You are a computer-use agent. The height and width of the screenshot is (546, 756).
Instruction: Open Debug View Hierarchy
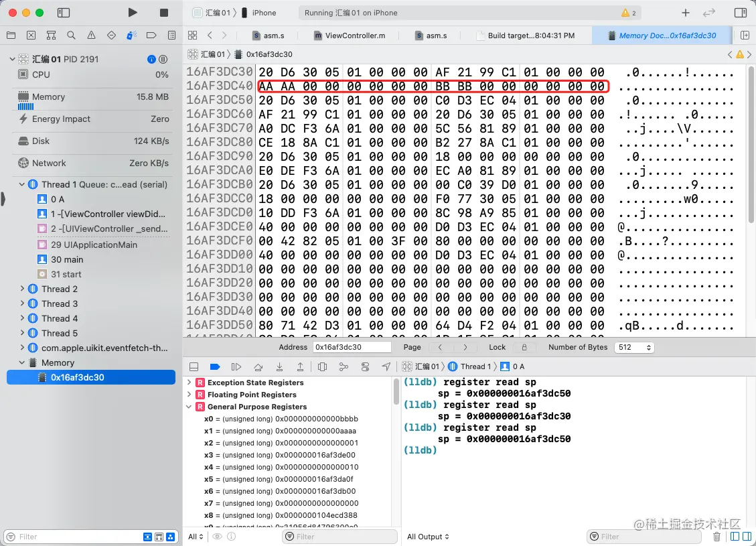point(323,366)
